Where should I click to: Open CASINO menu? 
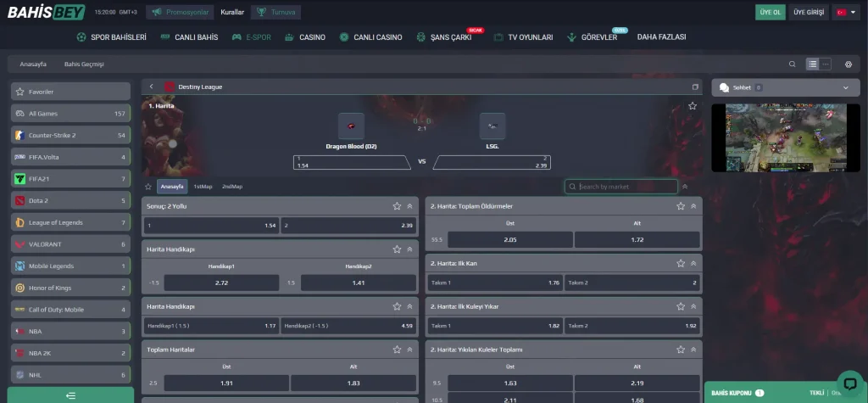[x=305, y=37]
